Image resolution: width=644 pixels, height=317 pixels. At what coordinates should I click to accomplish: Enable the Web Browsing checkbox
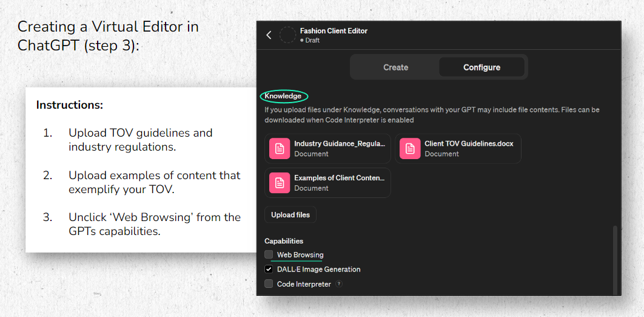coord(269,255)
